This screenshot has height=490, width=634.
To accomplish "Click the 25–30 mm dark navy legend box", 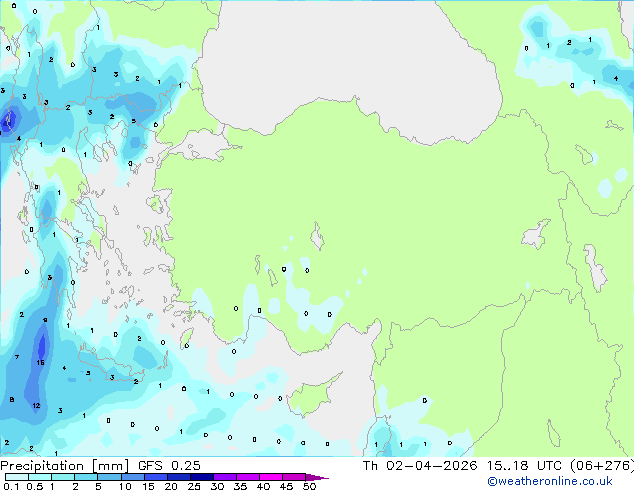I will click(x=201, y=477).
